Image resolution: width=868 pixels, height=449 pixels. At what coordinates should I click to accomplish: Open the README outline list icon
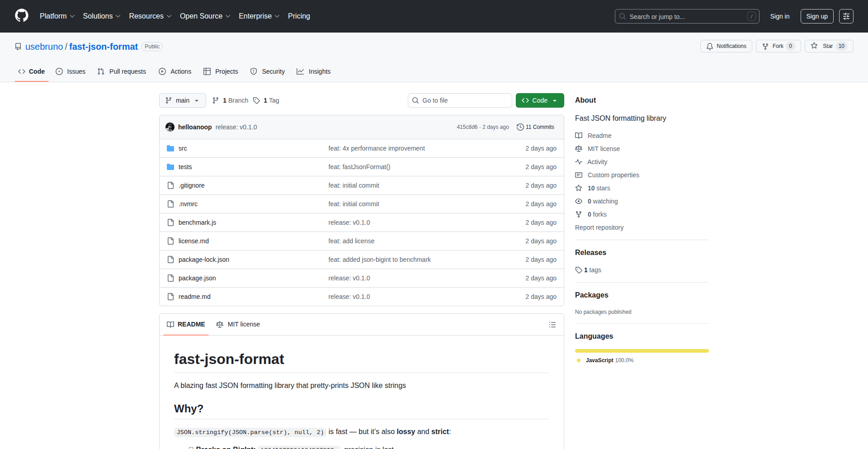(552, 325)
